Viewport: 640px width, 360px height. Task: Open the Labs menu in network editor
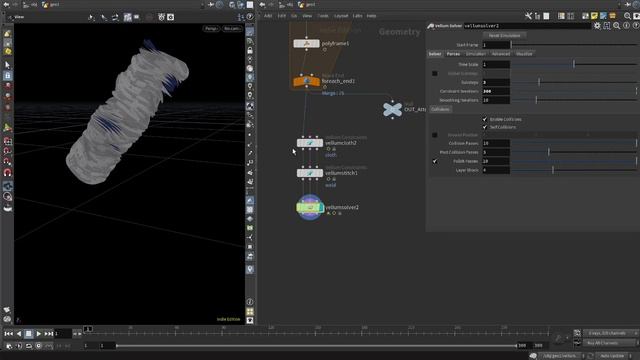click(357, 16)
